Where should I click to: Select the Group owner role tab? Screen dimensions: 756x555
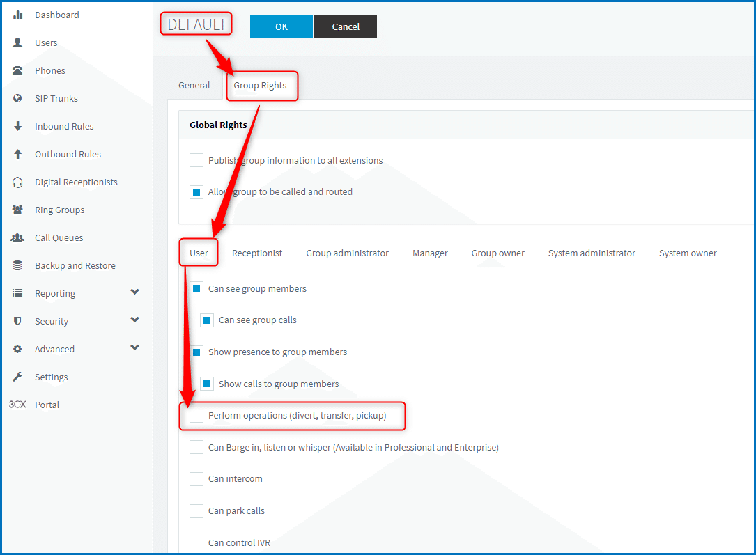pos(498,253)
